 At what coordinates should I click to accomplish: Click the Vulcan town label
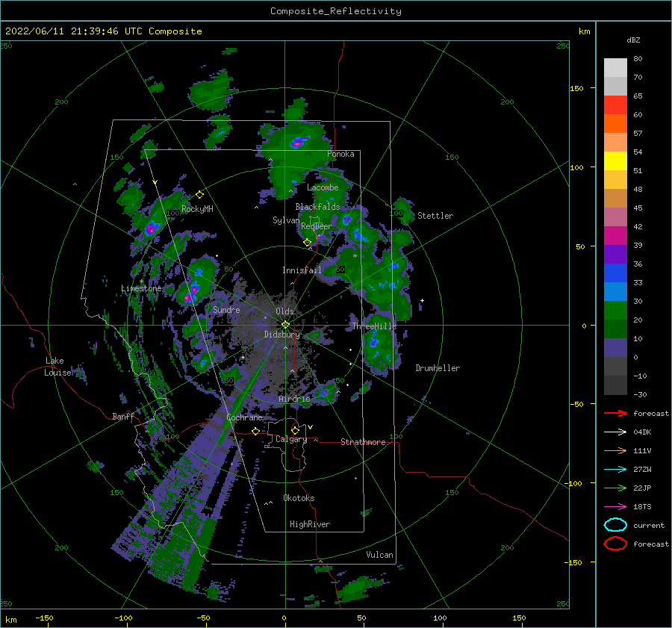(380, 555)
